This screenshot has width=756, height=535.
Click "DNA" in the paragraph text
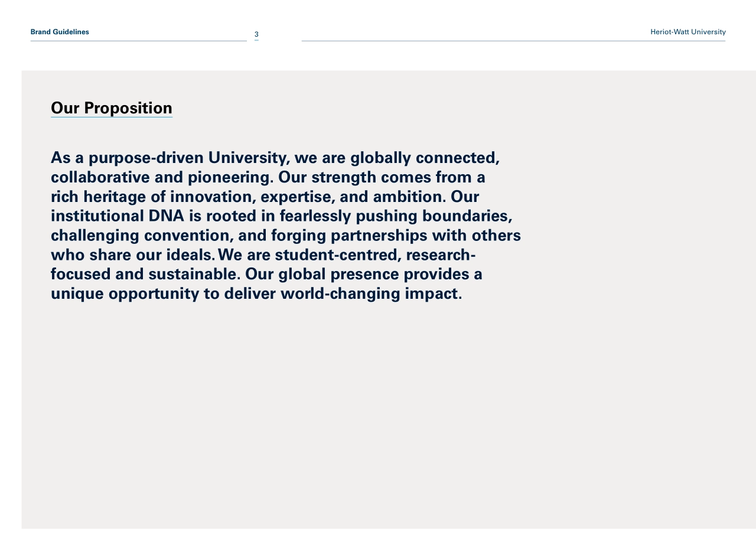point(166,216)
